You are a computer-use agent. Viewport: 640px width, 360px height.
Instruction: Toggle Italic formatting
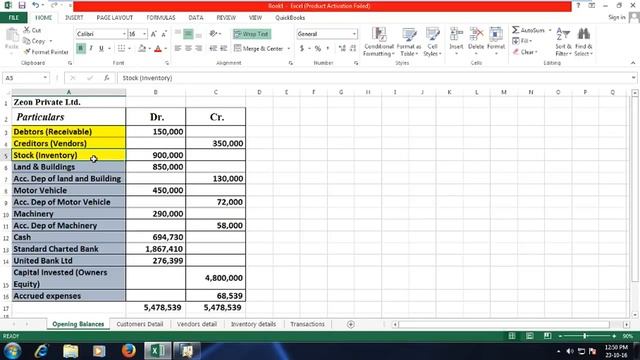point(91,48)
